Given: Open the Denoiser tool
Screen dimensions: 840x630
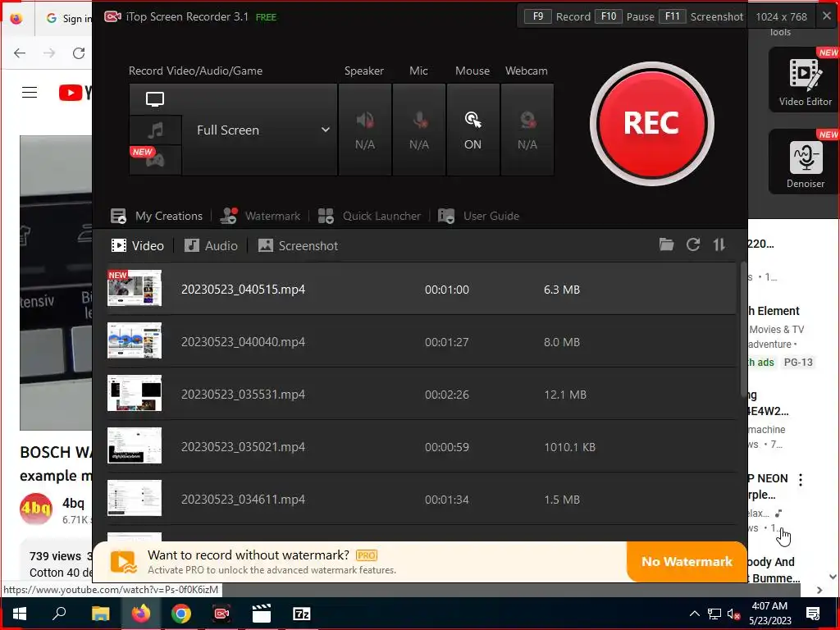Looking at the screenshot, I should (x=806, y=162).
